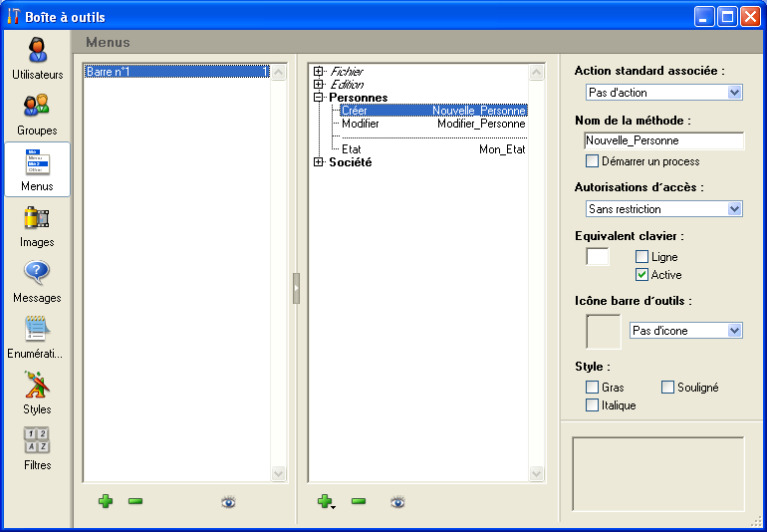Image resolution: width=767 pixels, height=532 pixels.
Task: Enable the Démarrer un process checkbox
Action: pyautogui.click(x=593, y=161)
